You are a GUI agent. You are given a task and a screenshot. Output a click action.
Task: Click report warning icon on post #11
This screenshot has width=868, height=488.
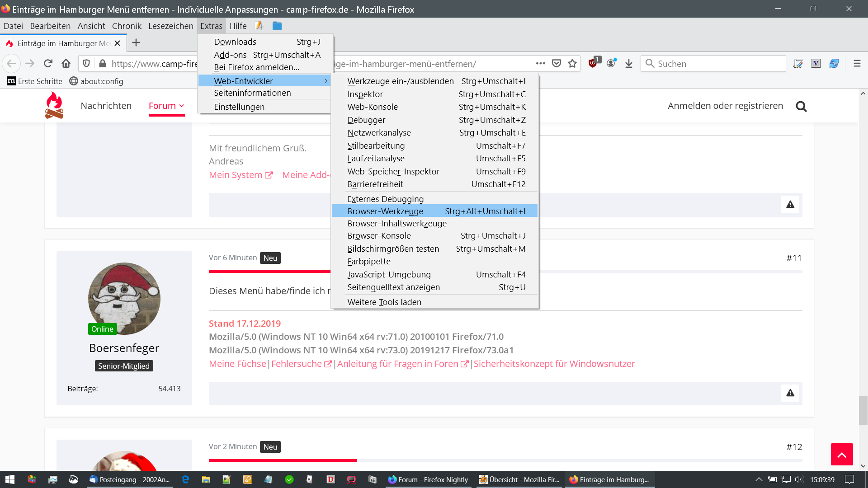790,393
